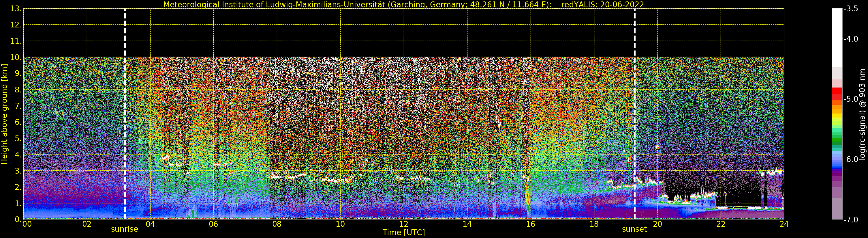Click the '11.' height axis tick label
This screenshot has height=238, width=868.
point(16,42)
